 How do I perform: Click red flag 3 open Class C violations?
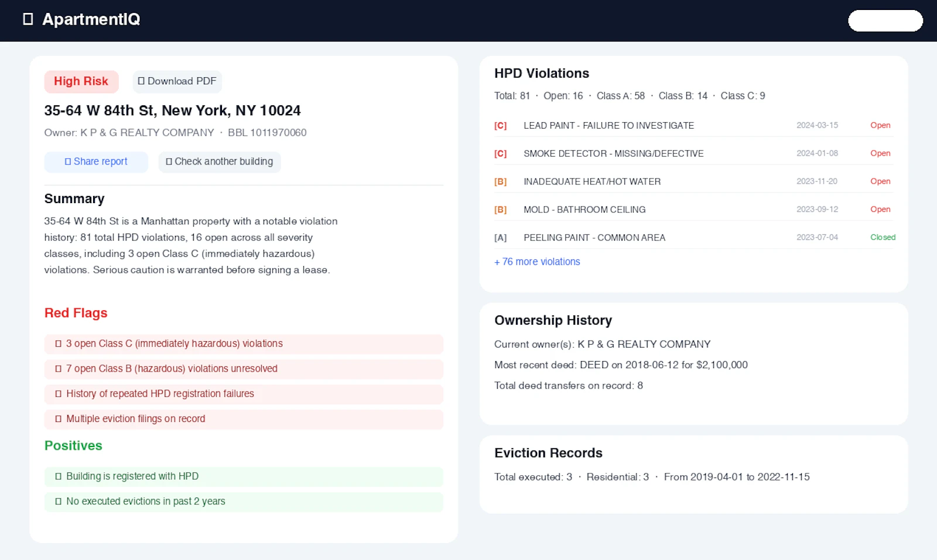[x=244, y=344]
